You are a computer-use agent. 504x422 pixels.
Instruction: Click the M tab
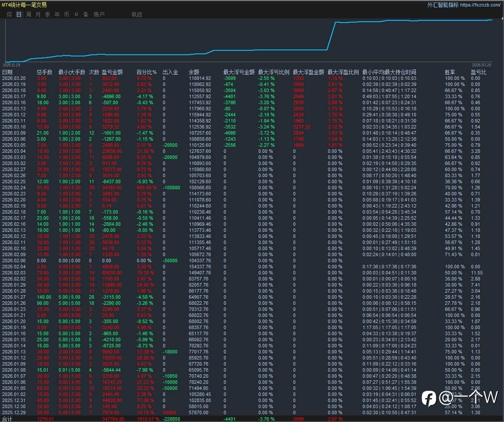tap(76, 14)
